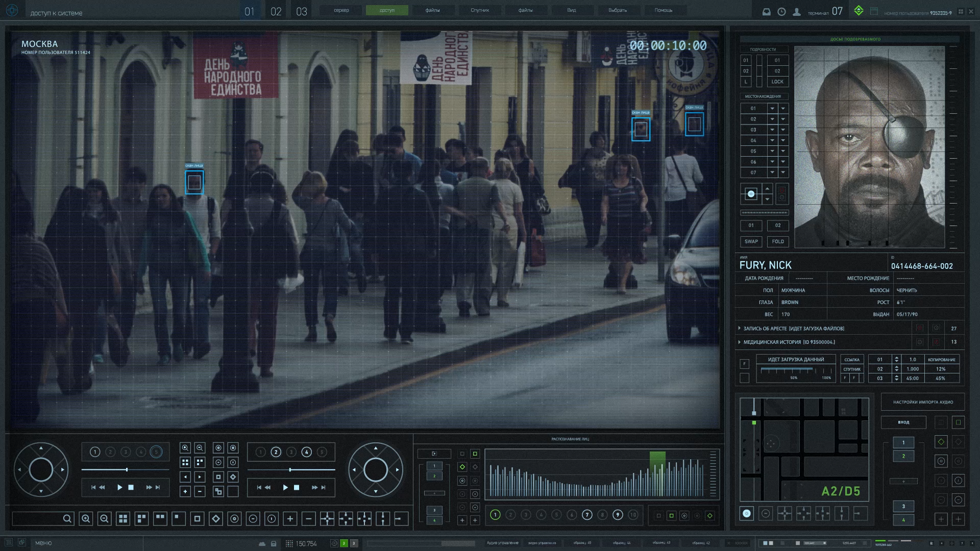Open the inbox tray icon in top bar
980x551 pixels.
click(x=766, y=12)
